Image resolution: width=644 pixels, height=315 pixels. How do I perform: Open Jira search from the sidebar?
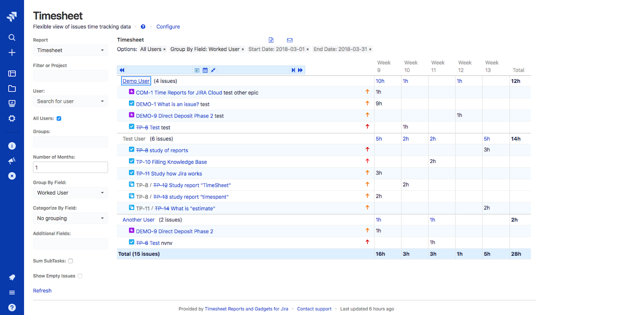coord(12,37)
